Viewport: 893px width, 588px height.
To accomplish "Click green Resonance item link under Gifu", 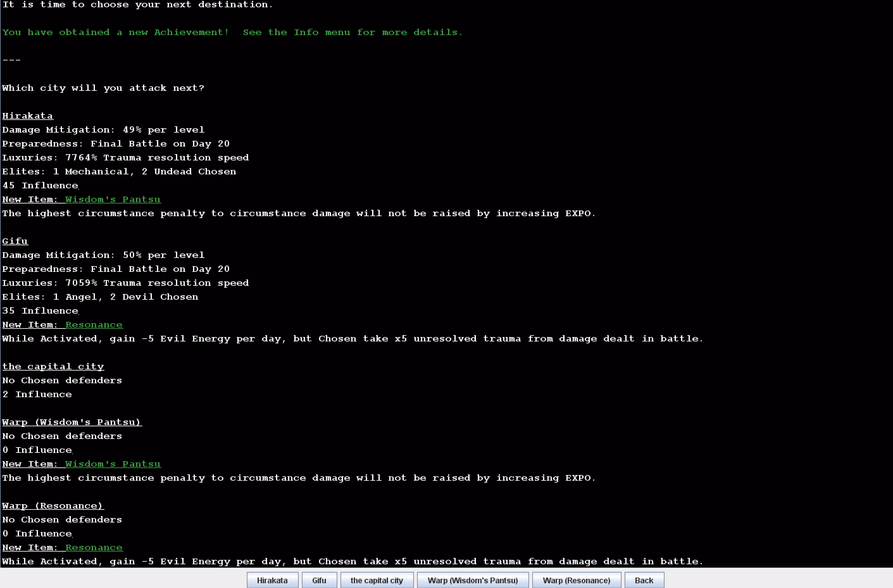I will [94, 325].
